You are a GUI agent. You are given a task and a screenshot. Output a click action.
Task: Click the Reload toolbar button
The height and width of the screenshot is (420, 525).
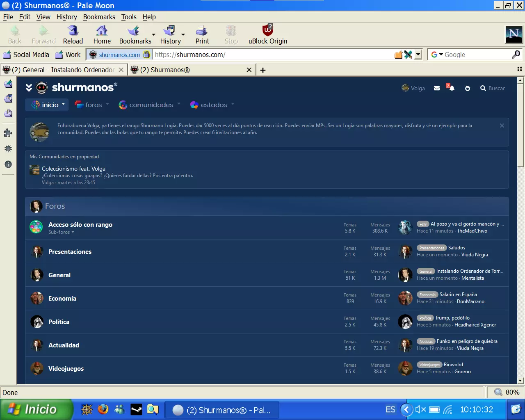coord(73,34)
